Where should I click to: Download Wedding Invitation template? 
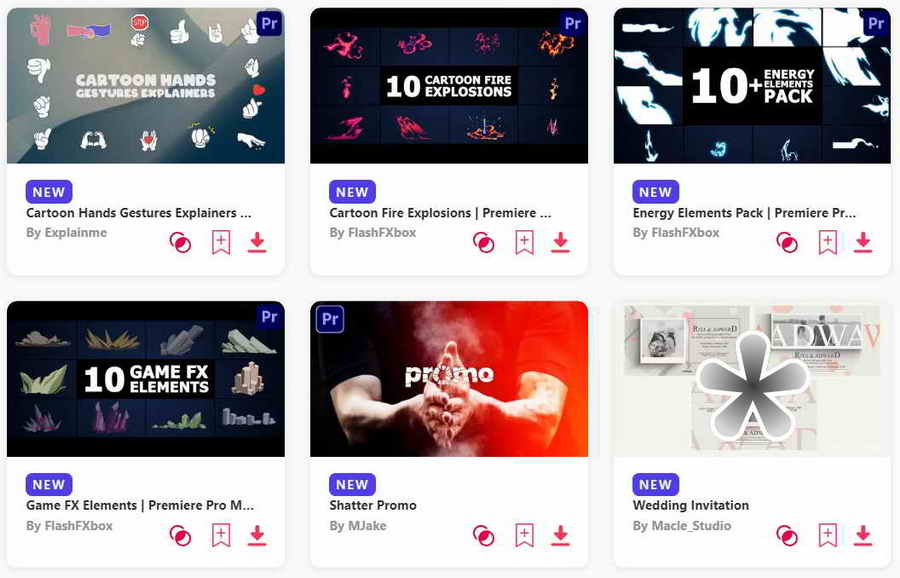click(x=863, y=535)
